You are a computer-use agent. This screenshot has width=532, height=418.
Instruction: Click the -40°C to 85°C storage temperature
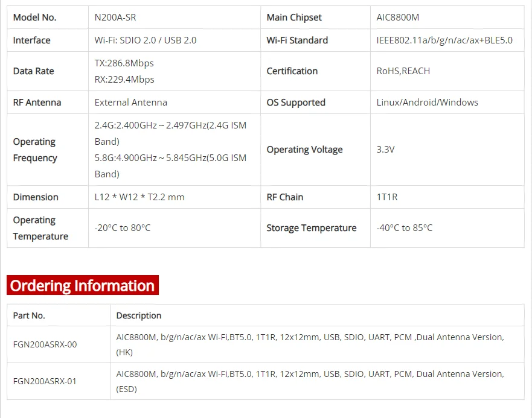(404, 228)
